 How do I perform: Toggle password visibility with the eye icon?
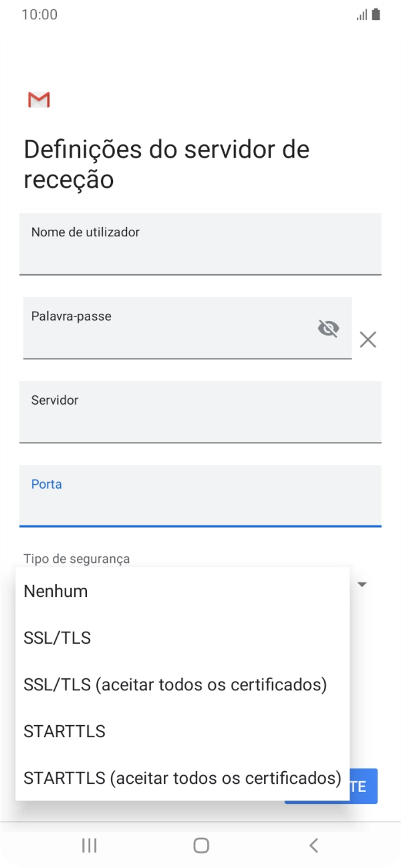tap(328, 329)
